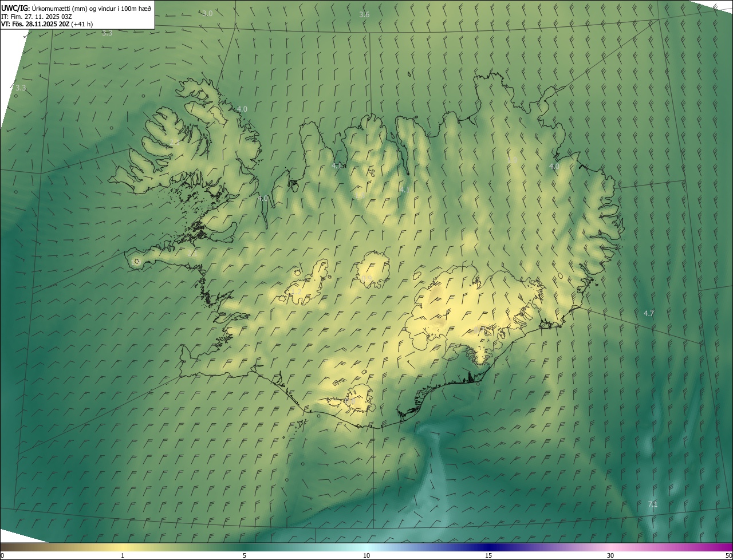Click the colour scale tick label "15"
Screen dimensions: 733x560
[x=488, y=555]
